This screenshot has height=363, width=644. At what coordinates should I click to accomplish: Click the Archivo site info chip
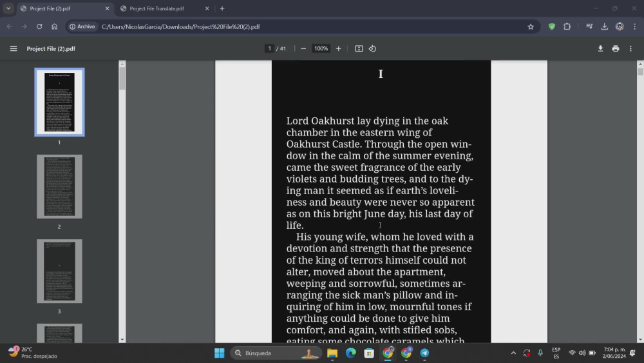coord(82,26)
